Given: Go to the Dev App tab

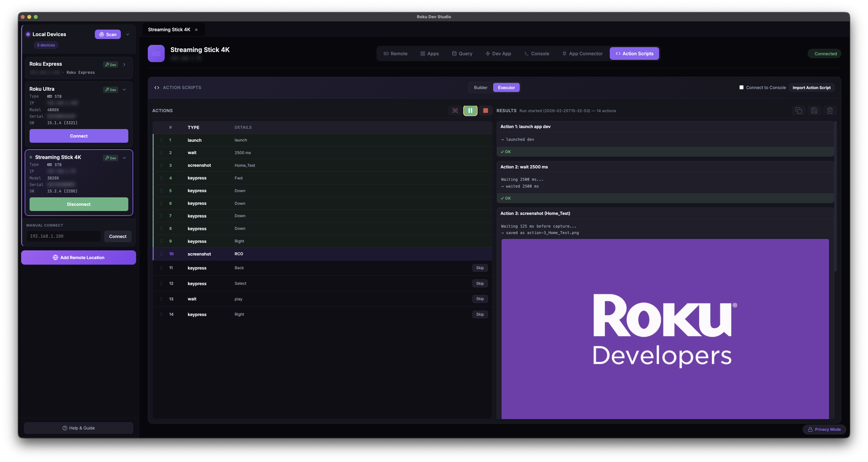Looking at the screenshot, I should [x=498, y=54].
